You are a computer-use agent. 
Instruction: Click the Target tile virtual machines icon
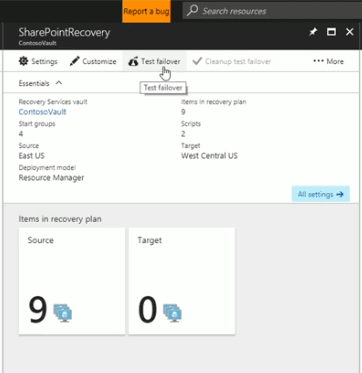[172, 313]
